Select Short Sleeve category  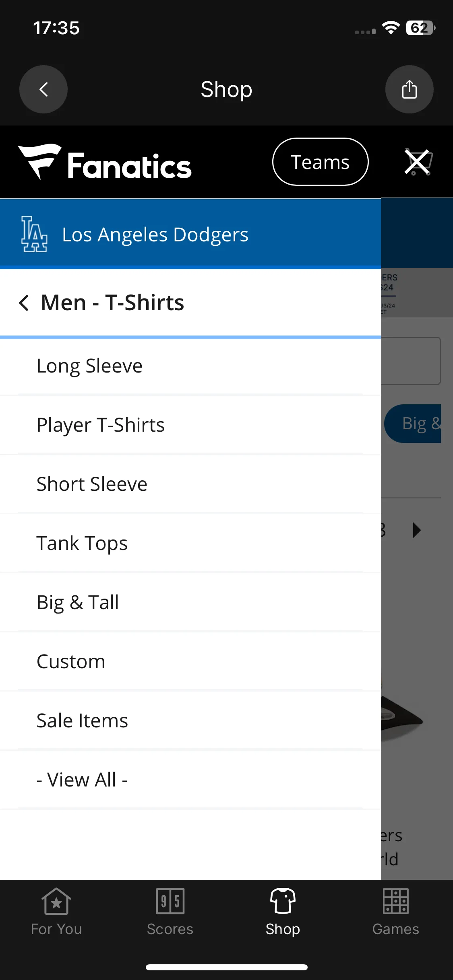[x=190, y=484]
